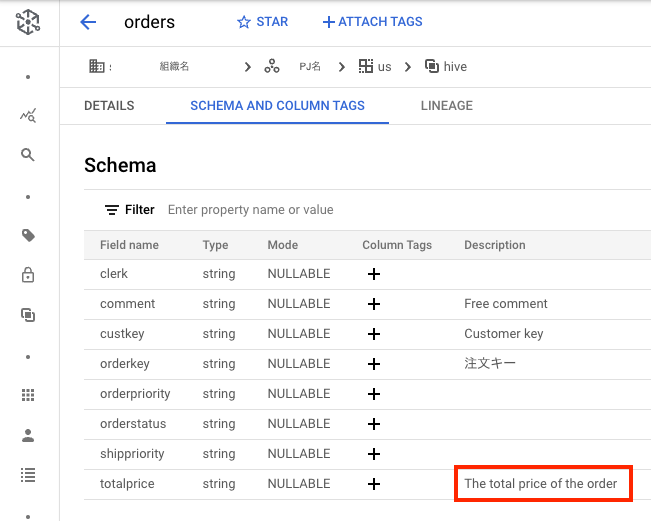Image resolution: width=651 pixels, height=521 pixels.
Task: Click the Dataplex logo in the sidebar
Action: 28,23
